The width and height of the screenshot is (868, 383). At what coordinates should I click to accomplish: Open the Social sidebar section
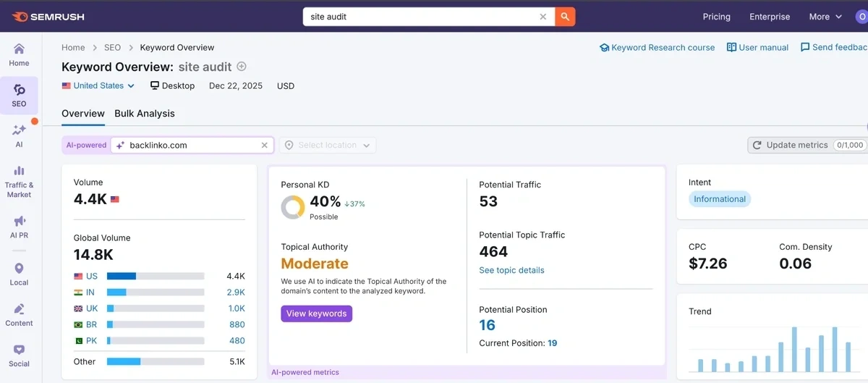coord(19,355)
